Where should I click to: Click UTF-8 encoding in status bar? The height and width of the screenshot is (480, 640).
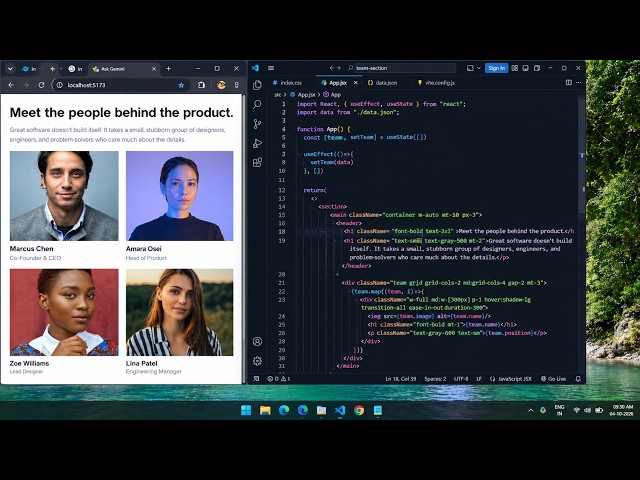[461, 379]
